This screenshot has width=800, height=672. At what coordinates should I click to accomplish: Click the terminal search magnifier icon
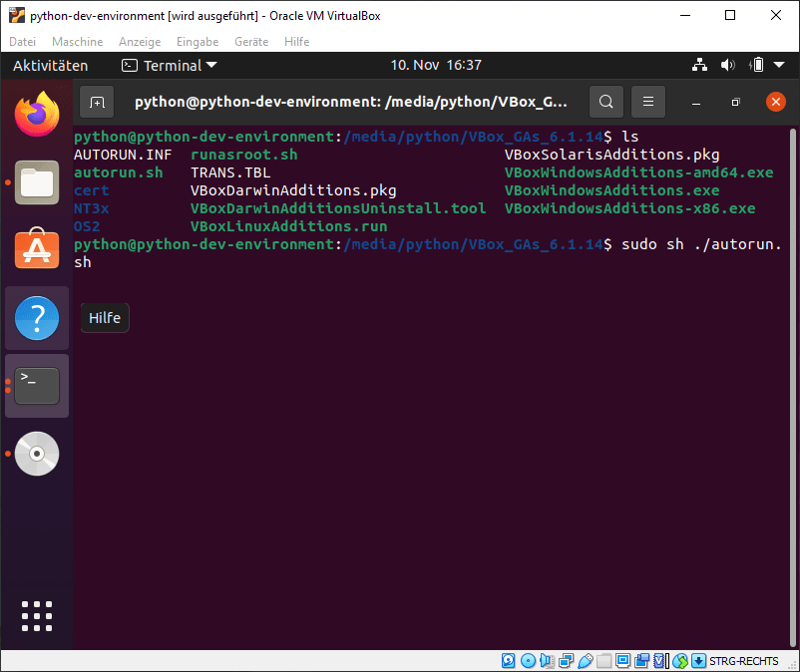[605, 102]
